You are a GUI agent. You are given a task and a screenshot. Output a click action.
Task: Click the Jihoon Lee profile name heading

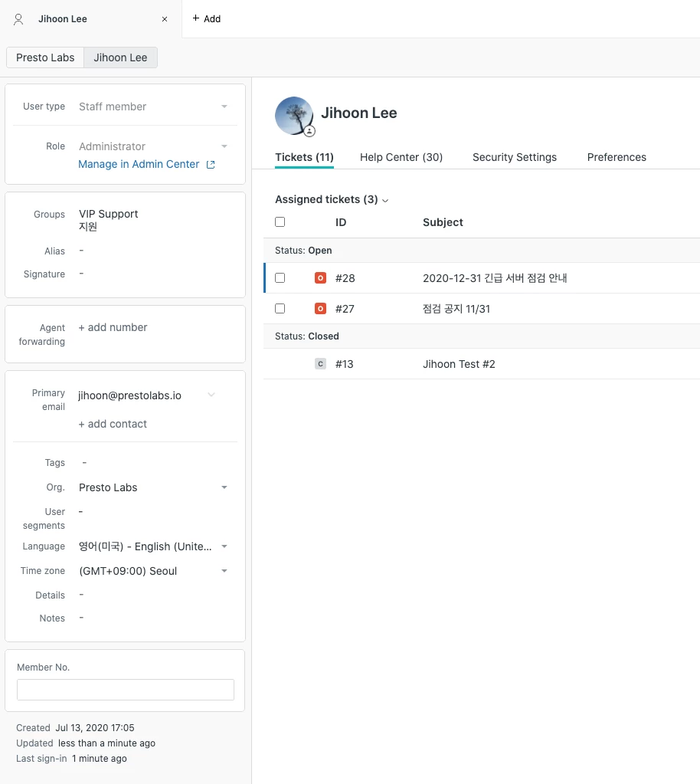pyautogui.click(x=358, y=113)
